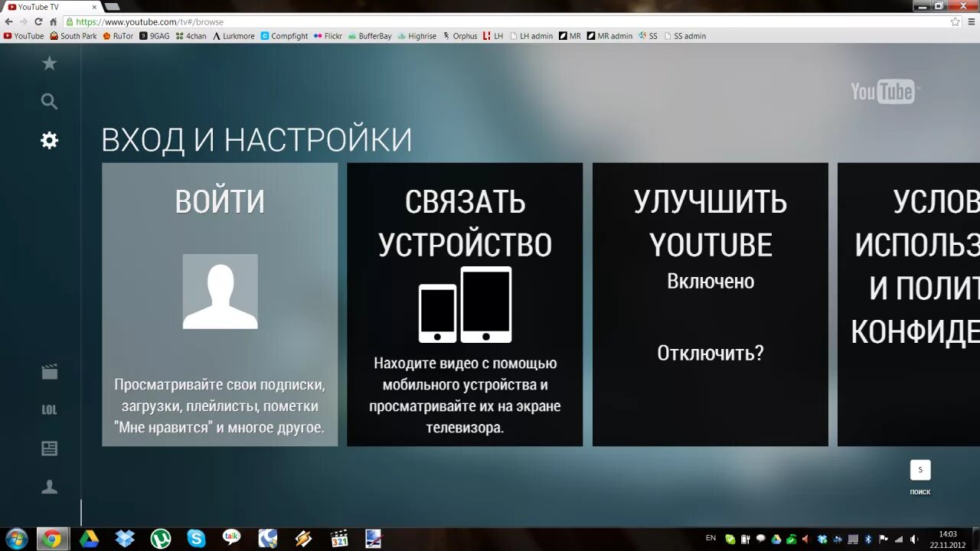Open the news category icon in the sidebar
The width and height of the screenshot is (980, 551).
[49, 448]
